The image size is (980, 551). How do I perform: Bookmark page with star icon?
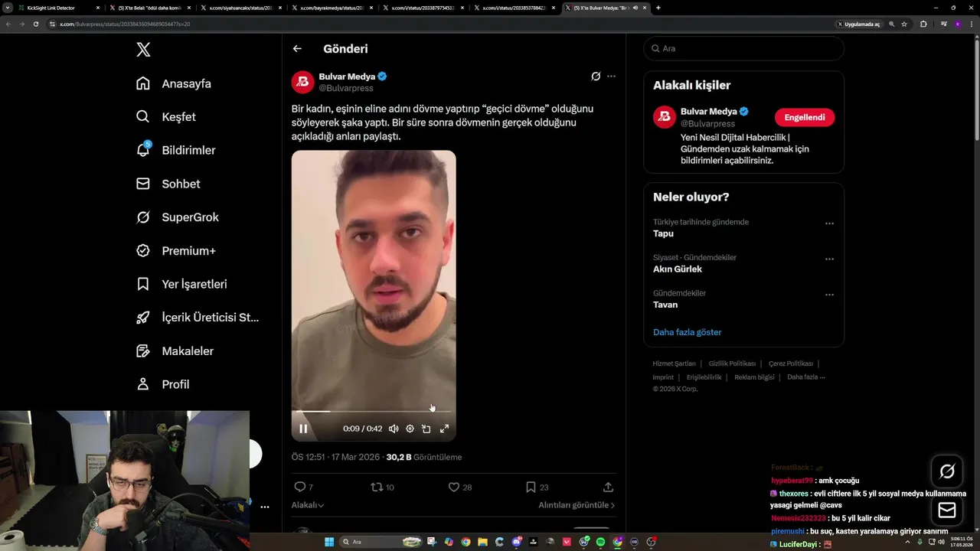(904, 24)
